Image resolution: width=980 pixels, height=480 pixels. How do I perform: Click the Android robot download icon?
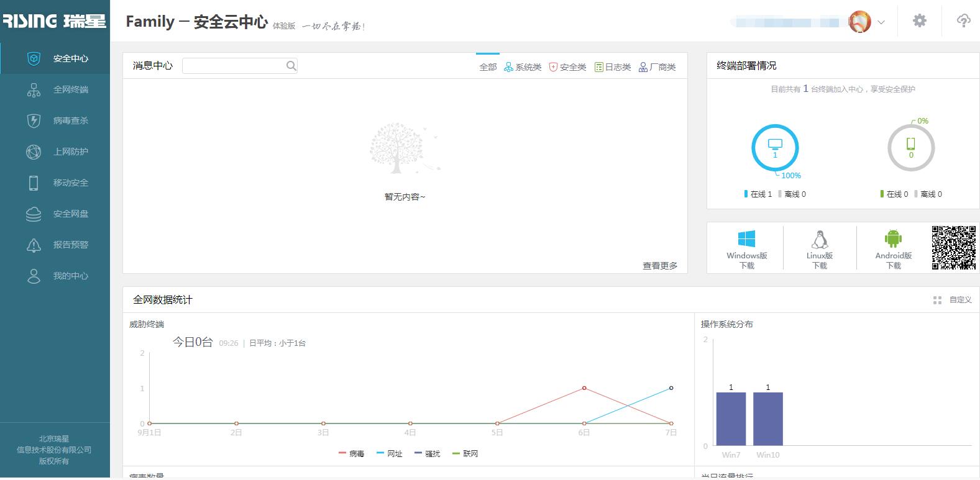tap(893, 238)
